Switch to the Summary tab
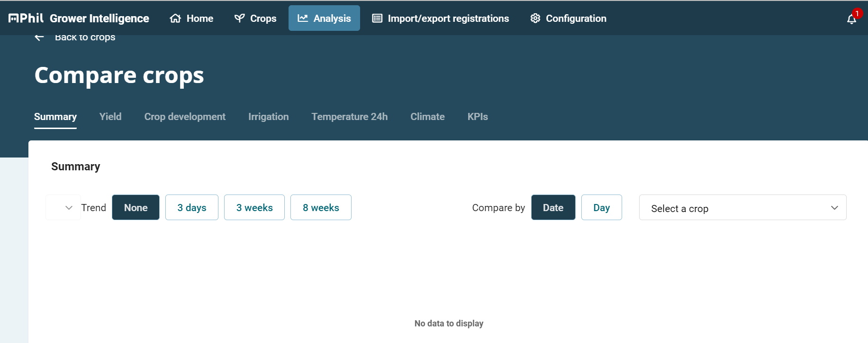 [x=55, y=117]
